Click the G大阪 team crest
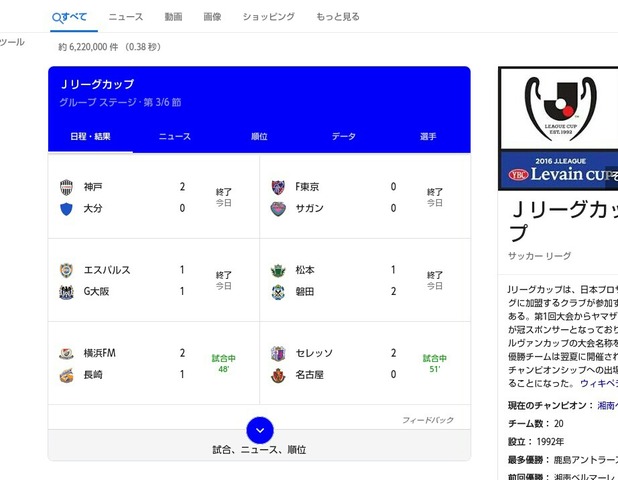 [66, 292]
